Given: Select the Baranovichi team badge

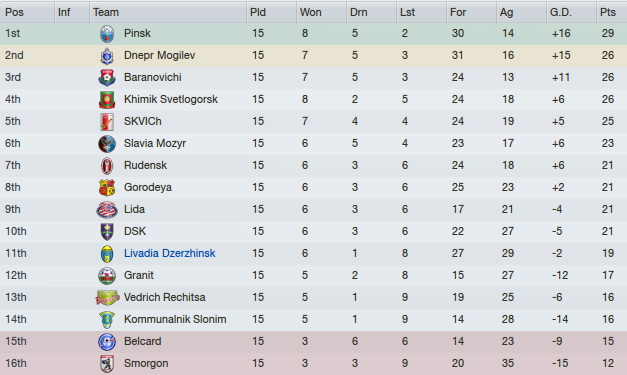Looking at the screenshot, I should tap(107, 78).
